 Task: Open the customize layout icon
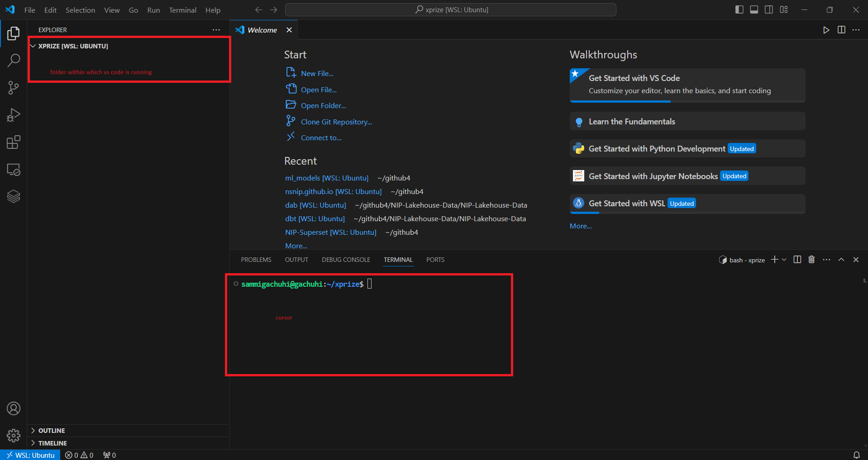(784, 9)
